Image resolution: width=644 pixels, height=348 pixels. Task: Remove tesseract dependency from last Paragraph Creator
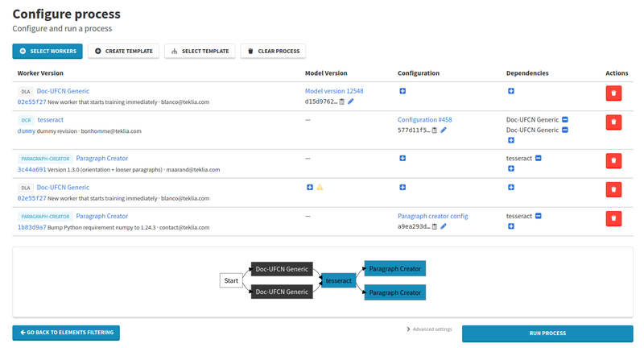click(x=539, y=216)
